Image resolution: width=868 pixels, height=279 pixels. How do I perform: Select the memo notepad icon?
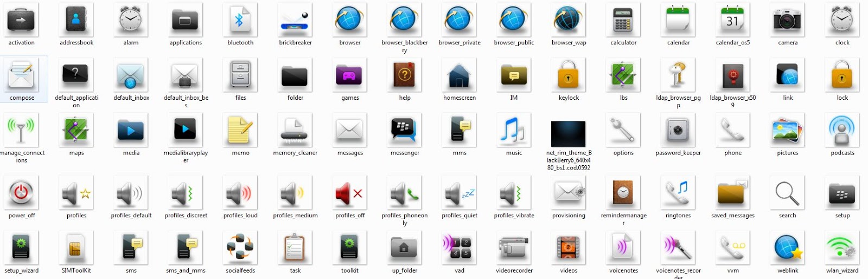click(x=240, y=131)
